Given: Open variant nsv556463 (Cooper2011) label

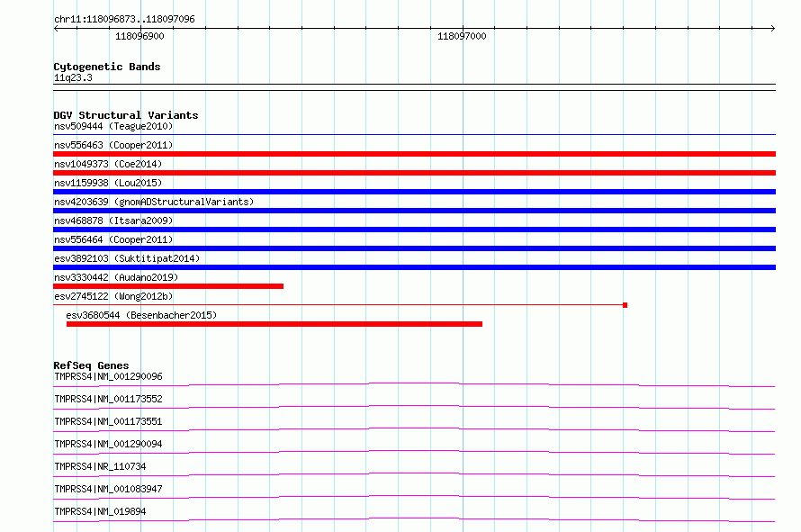Looking at the screenshot, I should coord(113,145).
